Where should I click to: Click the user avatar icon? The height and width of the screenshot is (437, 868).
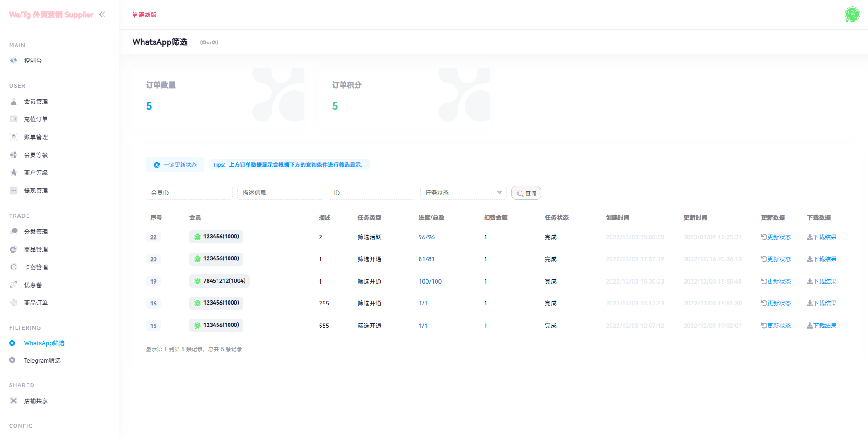click(852, 15)
